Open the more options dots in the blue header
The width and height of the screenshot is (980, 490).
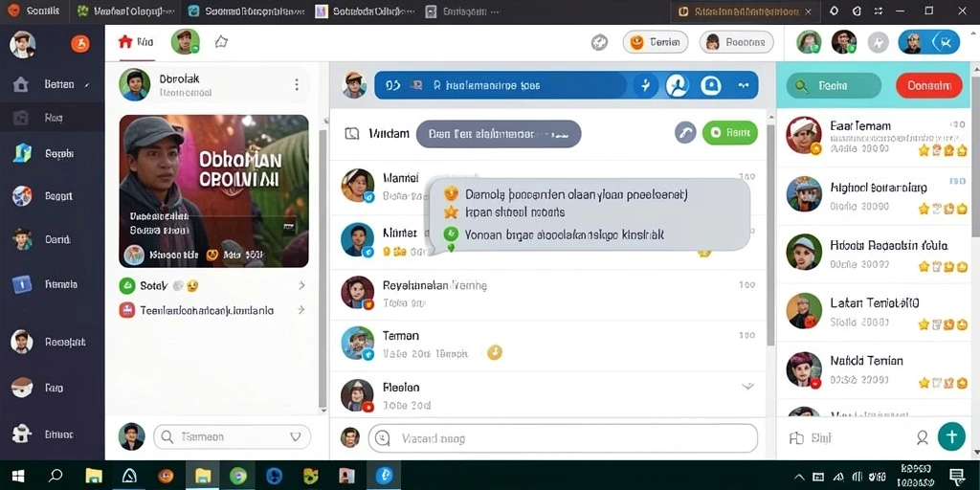tap(744, 85)
